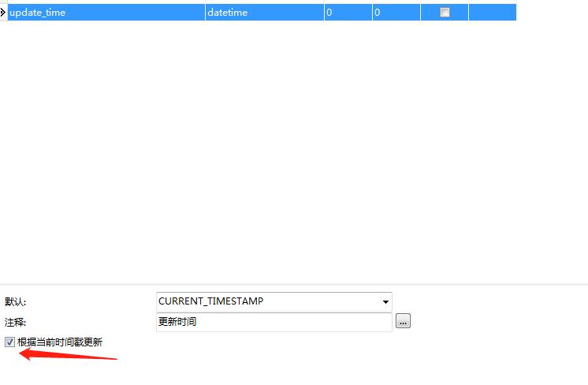Click the 默认 label
This screenshot has height=385, width=588.
(x=16, y=302)
